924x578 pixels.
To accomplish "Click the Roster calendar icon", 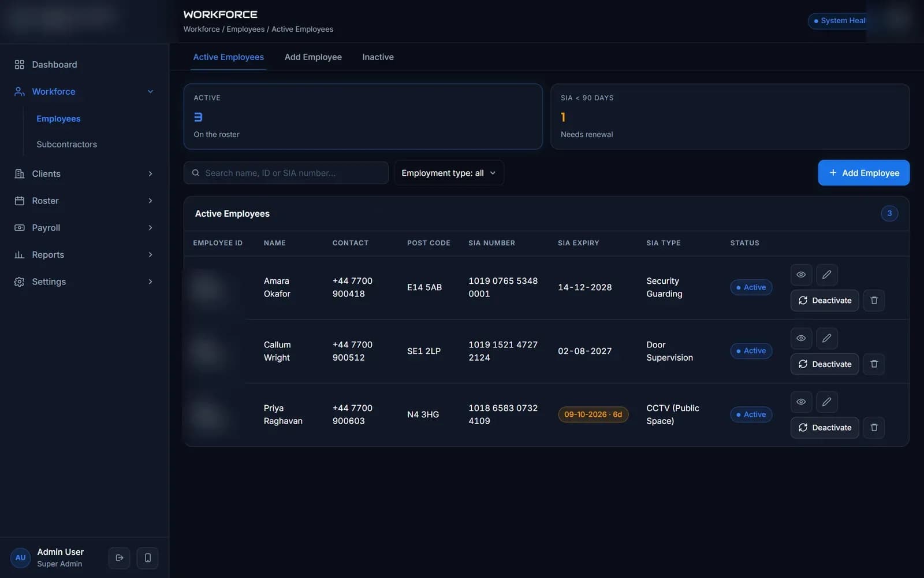I will pos(20,201).
